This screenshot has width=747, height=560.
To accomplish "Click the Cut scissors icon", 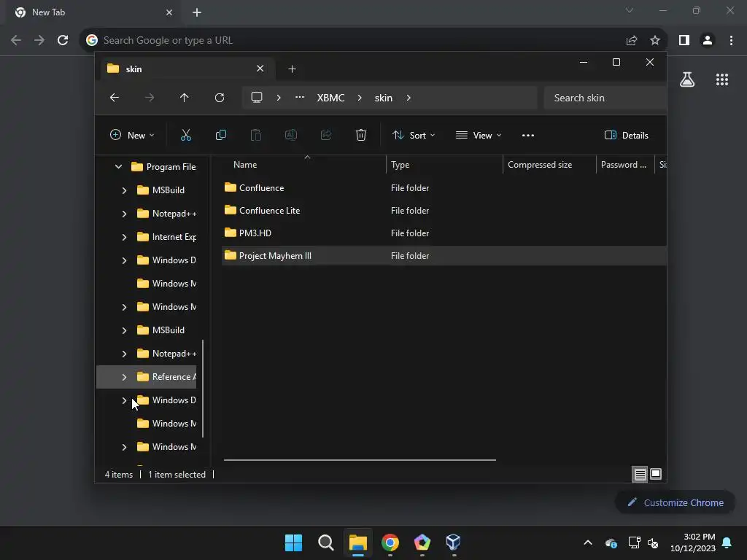I will point(186,135).
